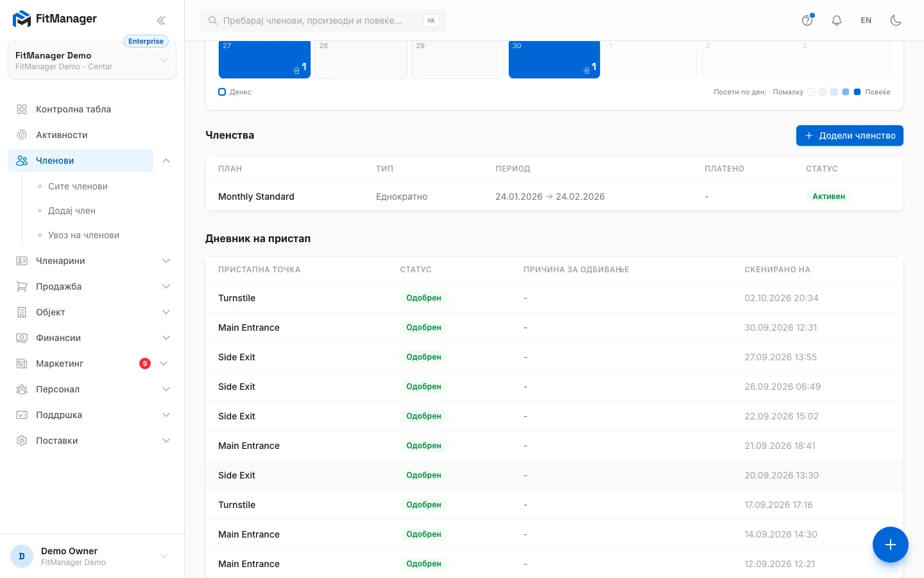The height and width of the screenshot is (578, 924).
Task: Expand the Продажба section
Action: pos(166,286)
